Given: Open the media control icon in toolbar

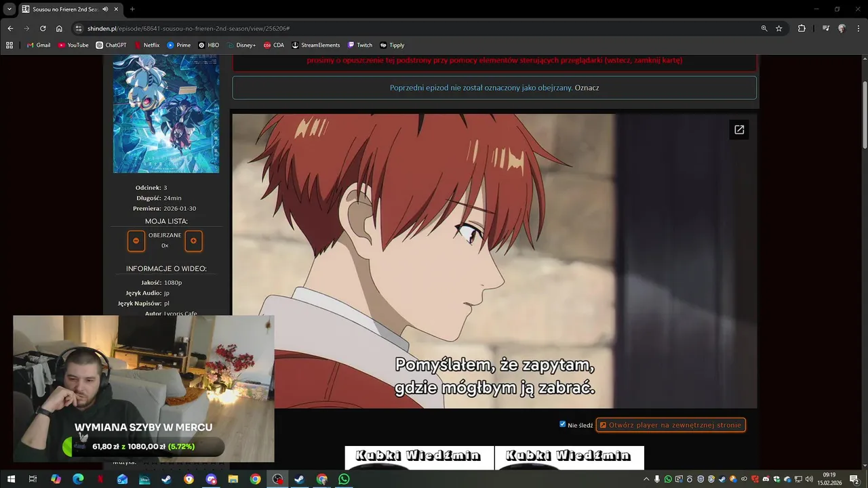Looking at the screenshot, I should 825,28.
